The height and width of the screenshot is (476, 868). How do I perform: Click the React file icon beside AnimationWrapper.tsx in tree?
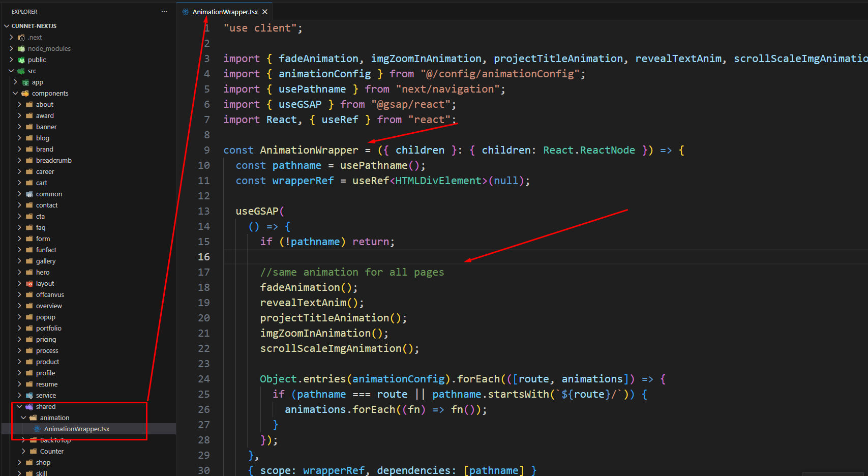coord(37,429)
